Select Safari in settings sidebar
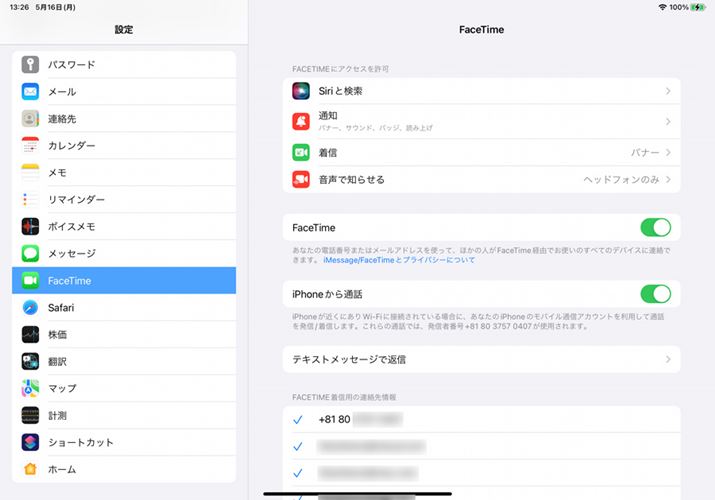 click(x=124, y=307)
